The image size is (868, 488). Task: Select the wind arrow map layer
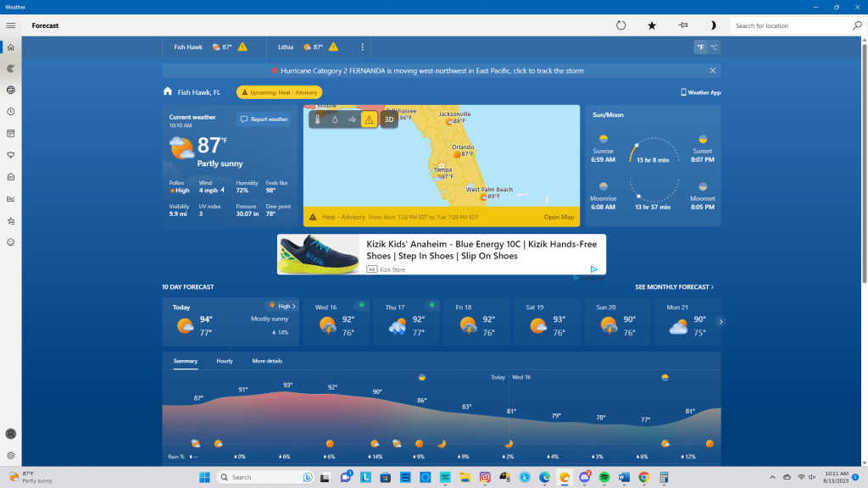click(x=352, y=119)
